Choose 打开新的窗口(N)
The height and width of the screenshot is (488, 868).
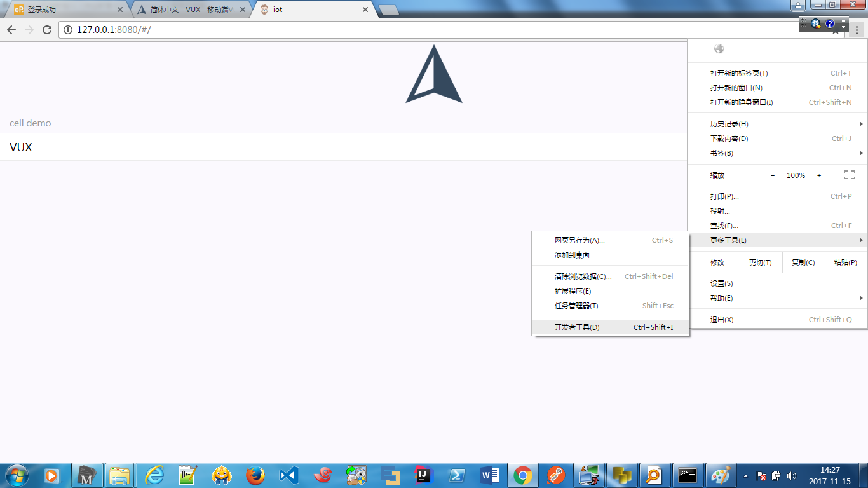pyautogui.click(x=777, y=88)
